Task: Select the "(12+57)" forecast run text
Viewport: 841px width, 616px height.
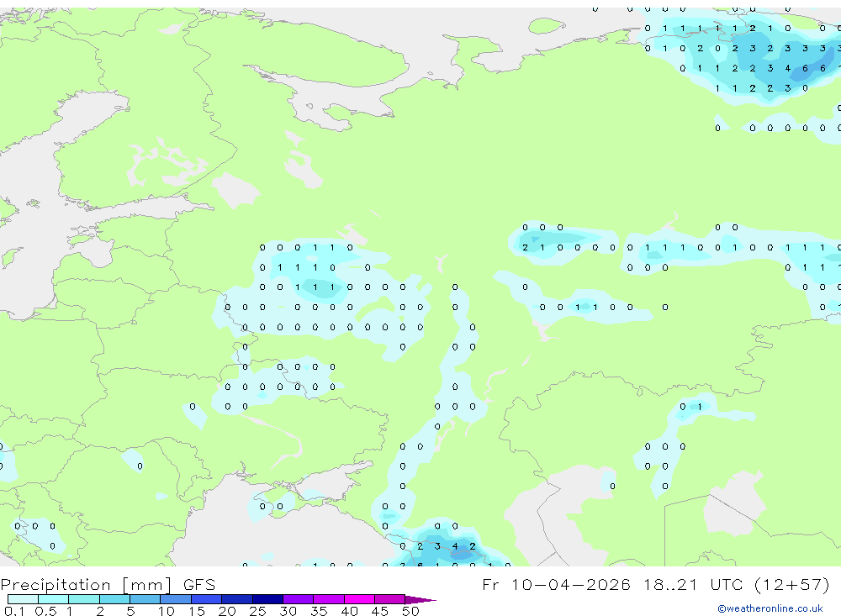Action: coord(792,584)
